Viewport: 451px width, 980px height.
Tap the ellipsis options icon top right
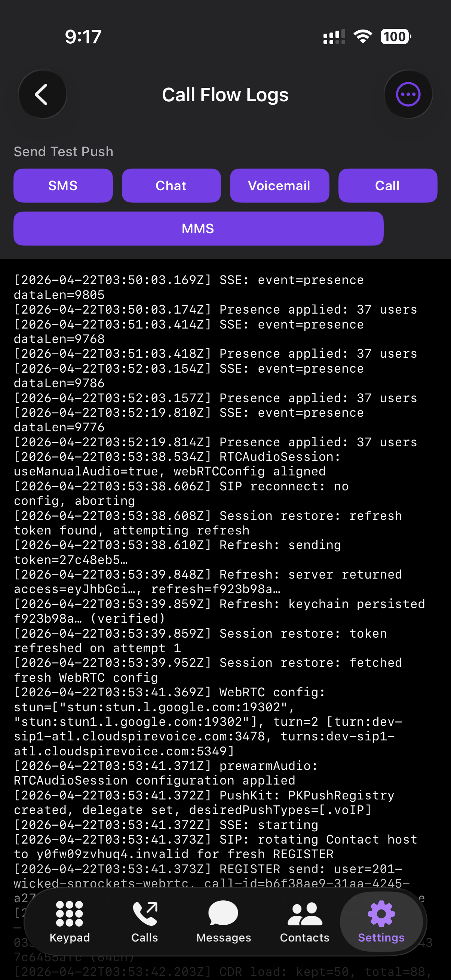[x=408, y=94]
